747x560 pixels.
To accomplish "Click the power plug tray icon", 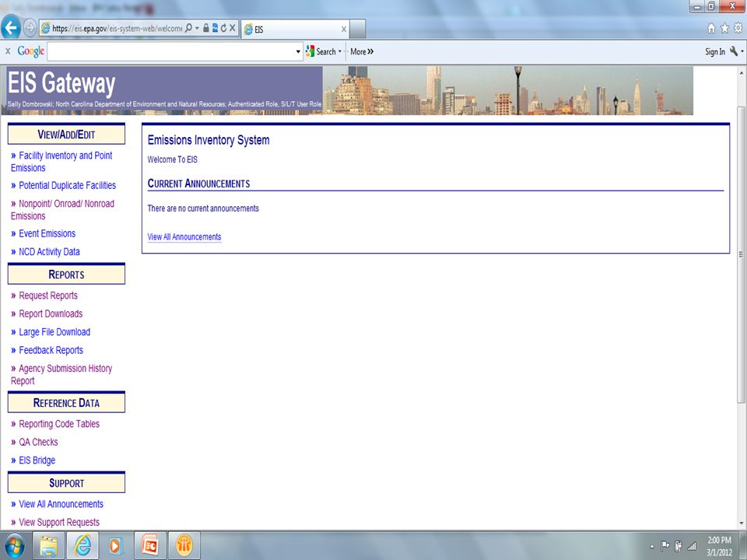I will (x=678, y=546).
